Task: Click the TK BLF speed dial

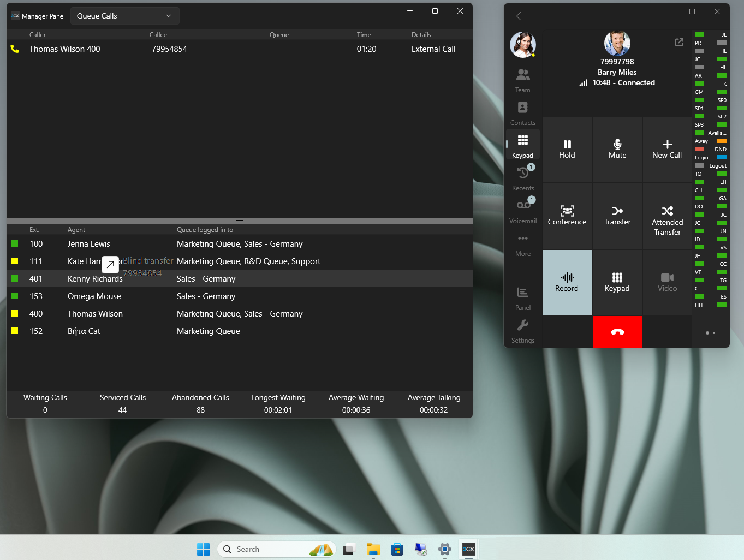Action: [711, 84]
